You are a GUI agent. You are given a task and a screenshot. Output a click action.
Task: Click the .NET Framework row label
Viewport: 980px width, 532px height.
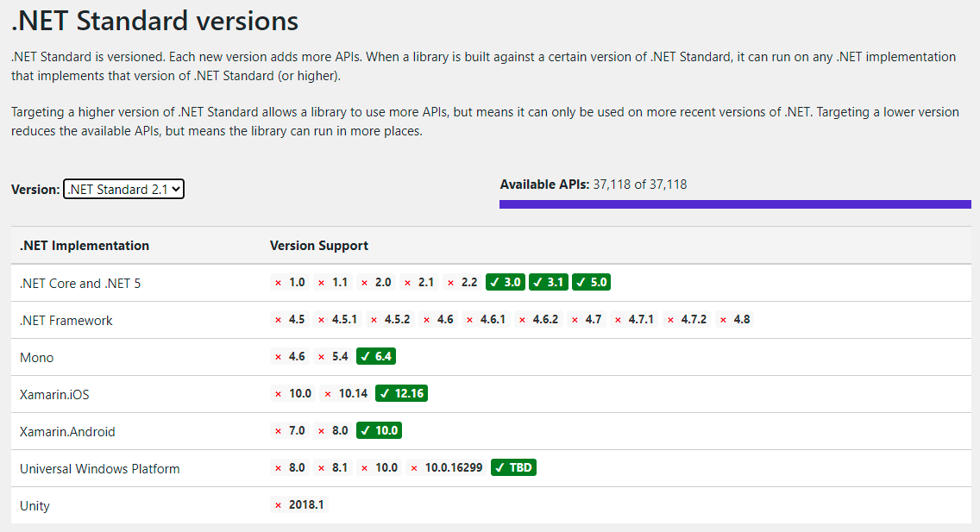(x=66, y=321)
